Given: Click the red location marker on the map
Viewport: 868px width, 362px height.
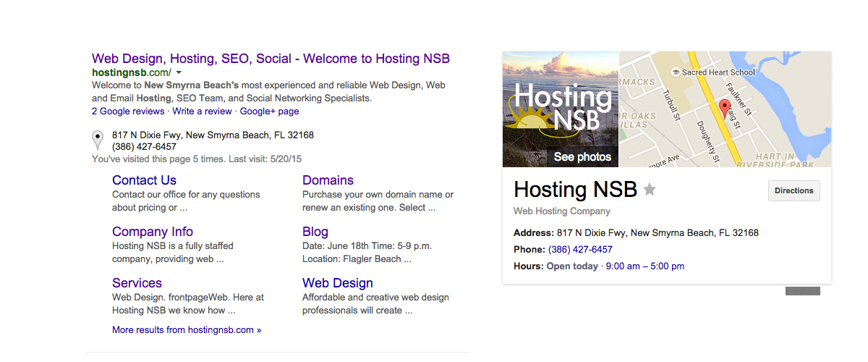Looking at the screenshot, I should [726, 110].
